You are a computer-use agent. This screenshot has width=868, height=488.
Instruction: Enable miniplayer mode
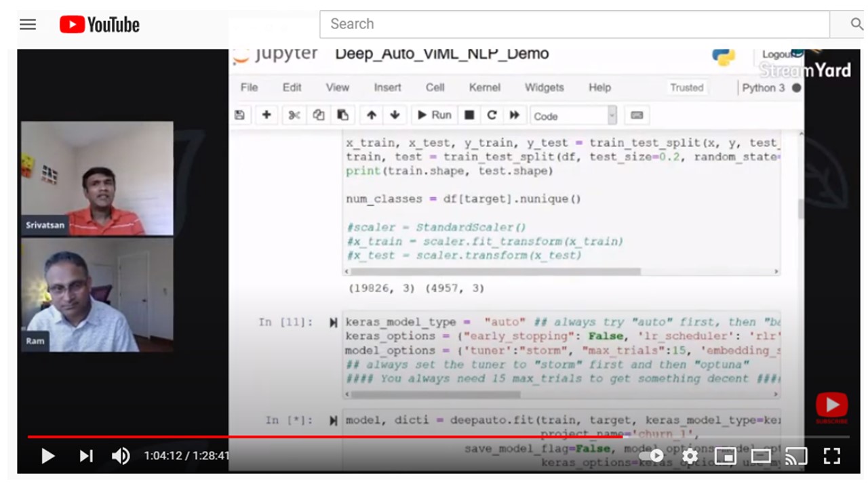tap(725, 456)
